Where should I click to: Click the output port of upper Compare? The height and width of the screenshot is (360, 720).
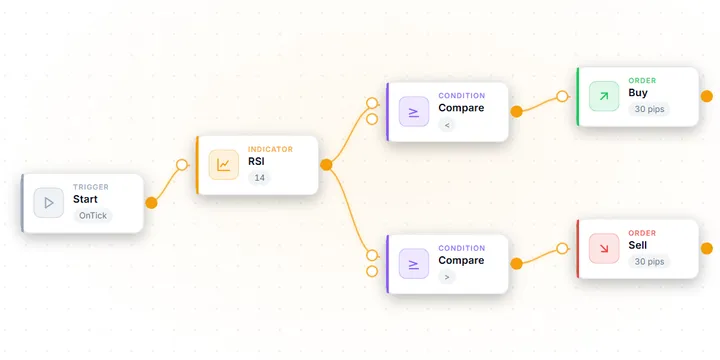click(517, 112)
